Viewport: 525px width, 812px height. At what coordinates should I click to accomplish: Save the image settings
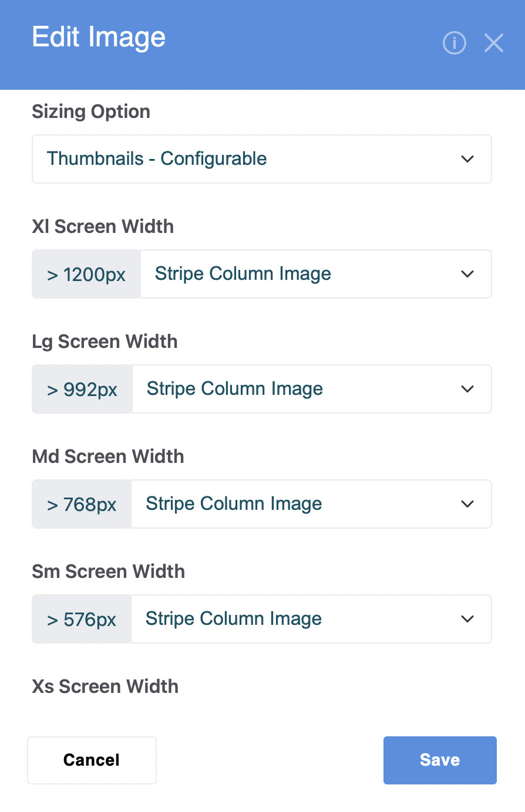point(440,760)
